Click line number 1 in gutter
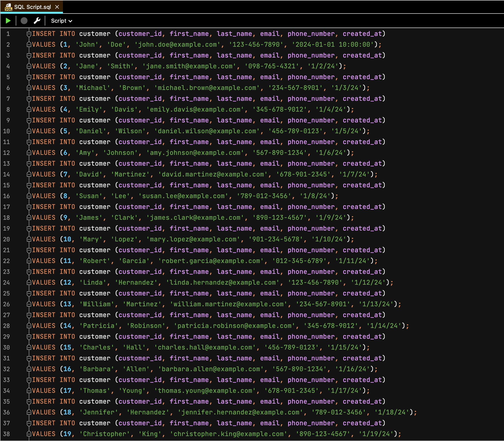This screenshot has width=504, height=441. (x=8, y=34)
